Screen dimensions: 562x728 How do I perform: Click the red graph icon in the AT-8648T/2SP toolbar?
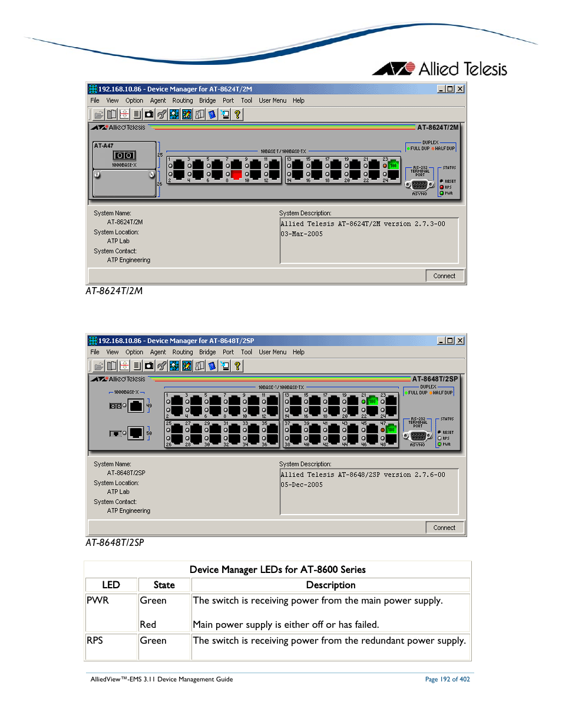[x=124, y=366]
